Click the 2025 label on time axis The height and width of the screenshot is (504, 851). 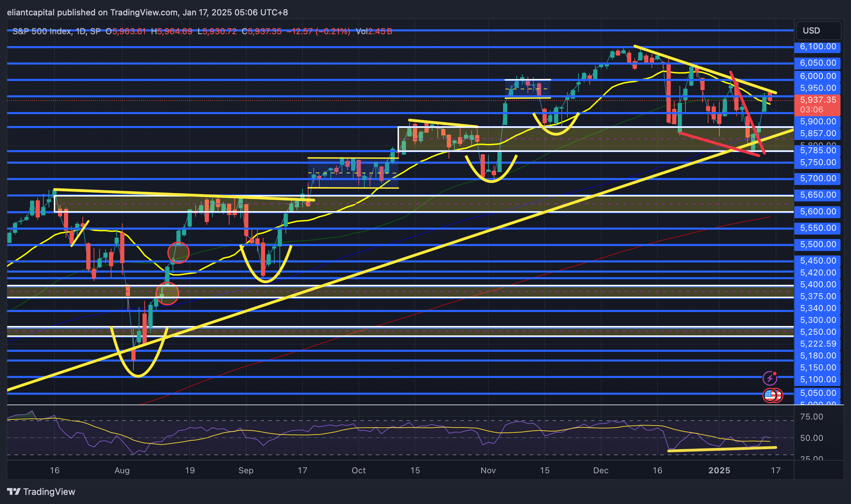[719, 470]
